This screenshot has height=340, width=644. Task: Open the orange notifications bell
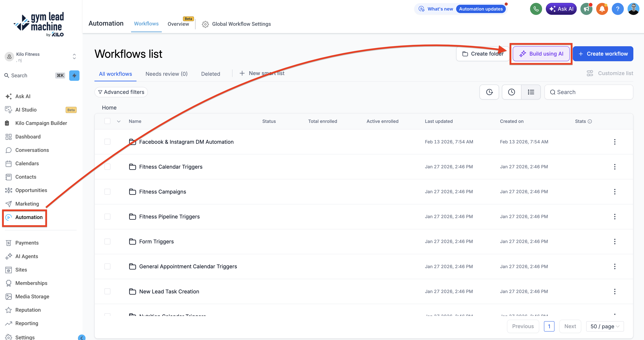tap(602, 9)
